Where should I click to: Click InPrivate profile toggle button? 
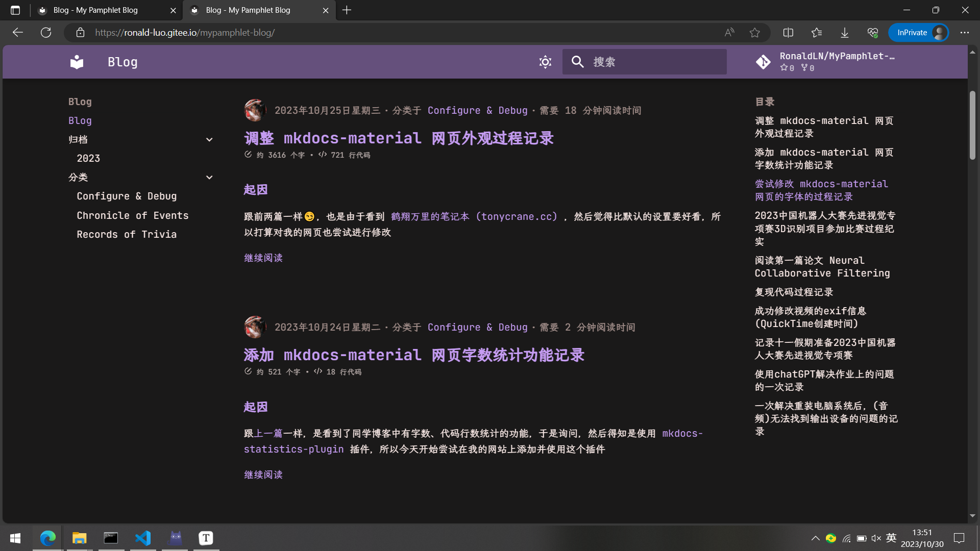coord(919,33)
